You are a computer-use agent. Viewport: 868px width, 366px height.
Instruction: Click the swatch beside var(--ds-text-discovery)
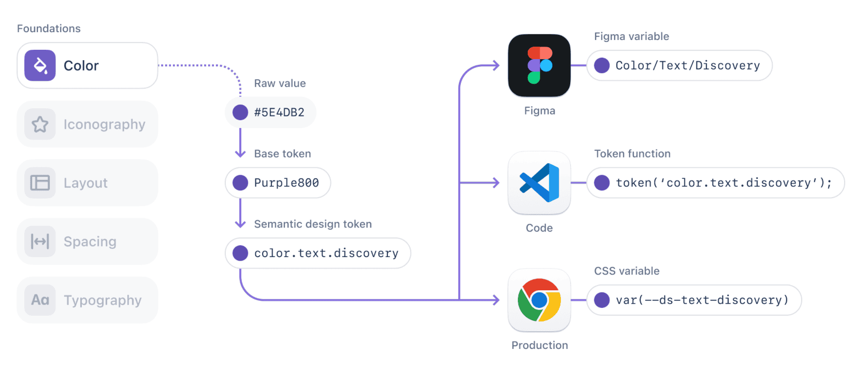[x=602, y=300]
